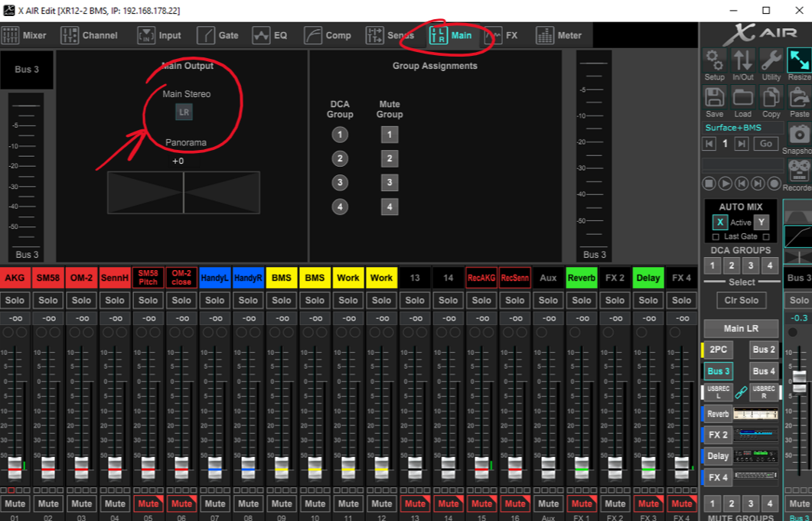The image size is (812, 521).
Task: Click the snapshot Go button
Action: tap(766, 144)
